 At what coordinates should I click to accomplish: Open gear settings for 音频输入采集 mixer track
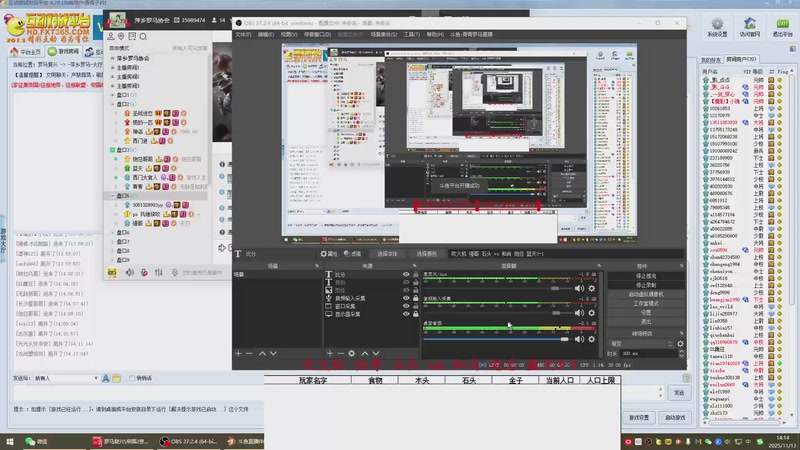click(592, 313)
